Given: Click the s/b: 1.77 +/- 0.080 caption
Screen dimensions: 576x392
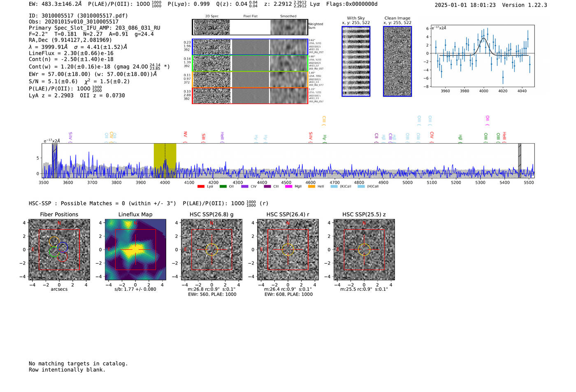Looking at the screenshot, I should [x=135, y=289].
